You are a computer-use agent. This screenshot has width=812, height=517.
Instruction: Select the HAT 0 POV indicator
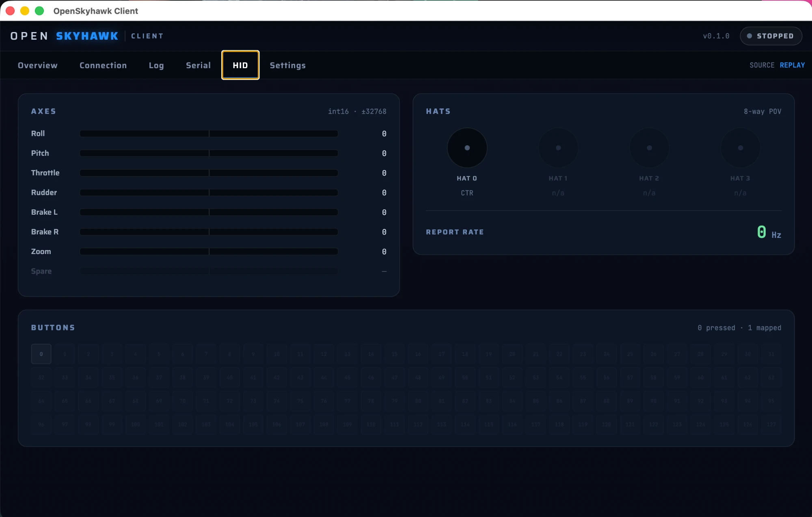(x=467, y=148)
